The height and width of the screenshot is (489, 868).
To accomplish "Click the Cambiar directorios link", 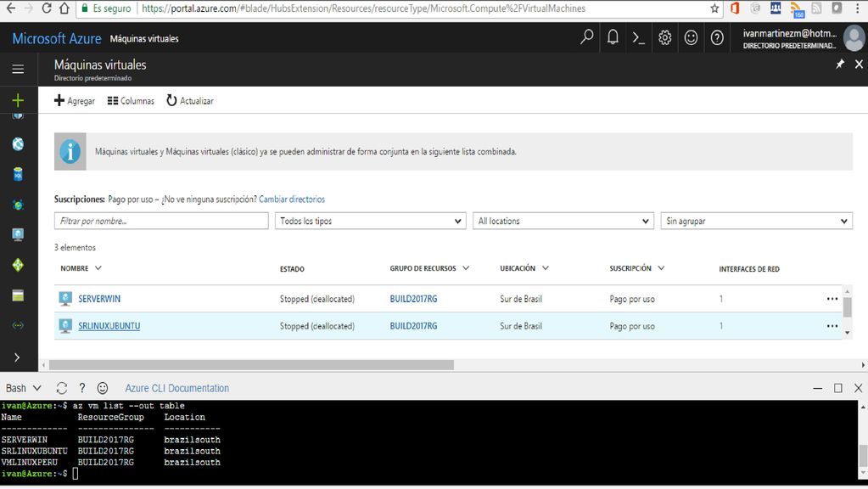I will coord(292,199).
